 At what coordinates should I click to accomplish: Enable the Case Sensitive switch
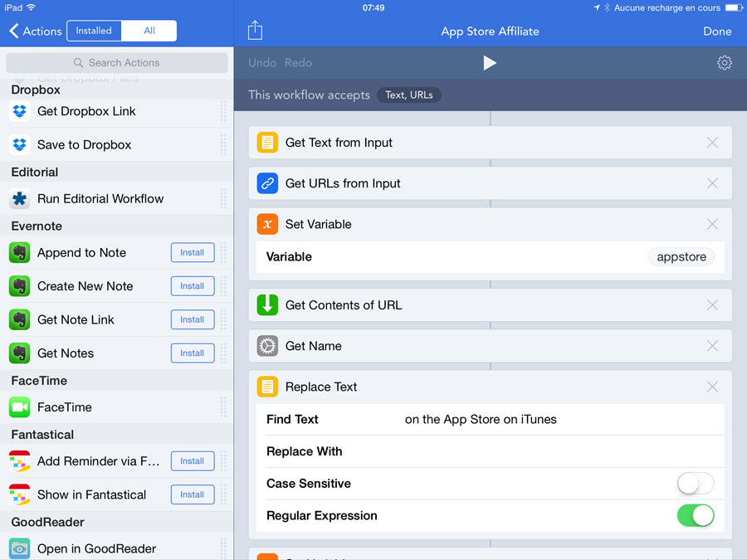pyautogui.click(x=695, y=484)
